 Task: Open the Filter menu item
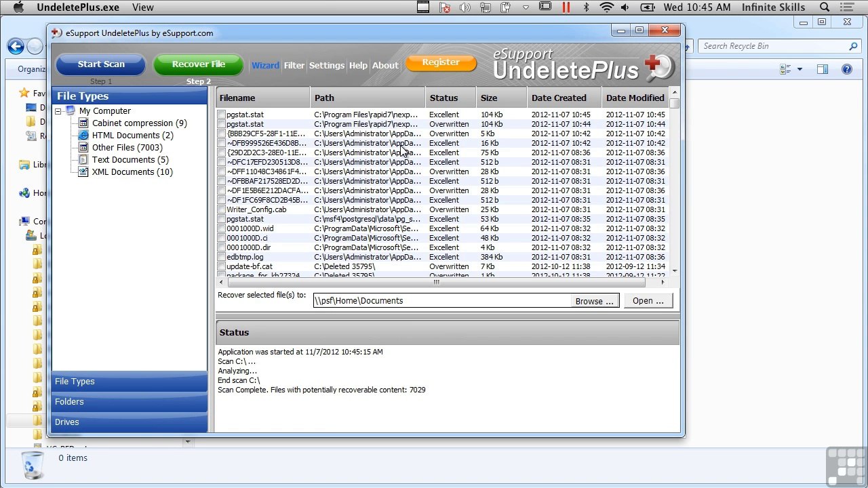click(294, 66)
